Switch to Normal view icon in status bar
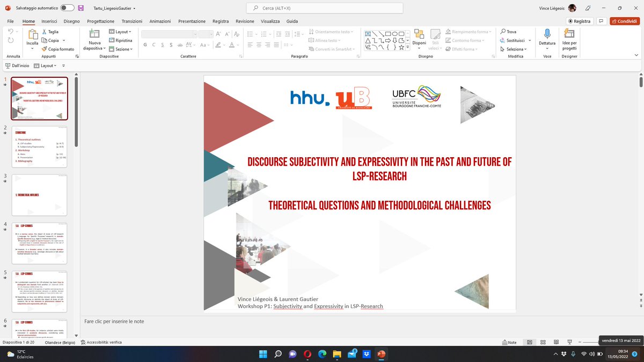Screen dimensions: 644x362 click(x=529, y=342)
